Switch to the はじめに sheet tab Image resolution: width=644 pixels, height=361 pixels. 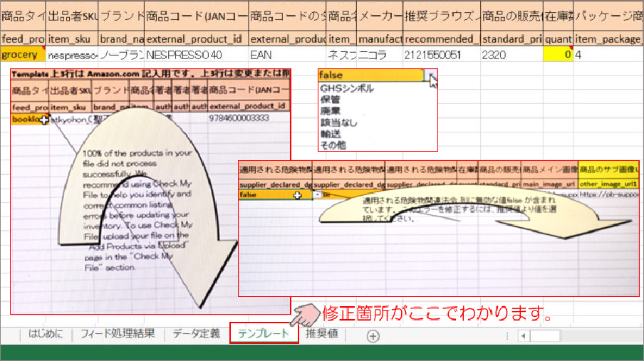tap(46, 333)
